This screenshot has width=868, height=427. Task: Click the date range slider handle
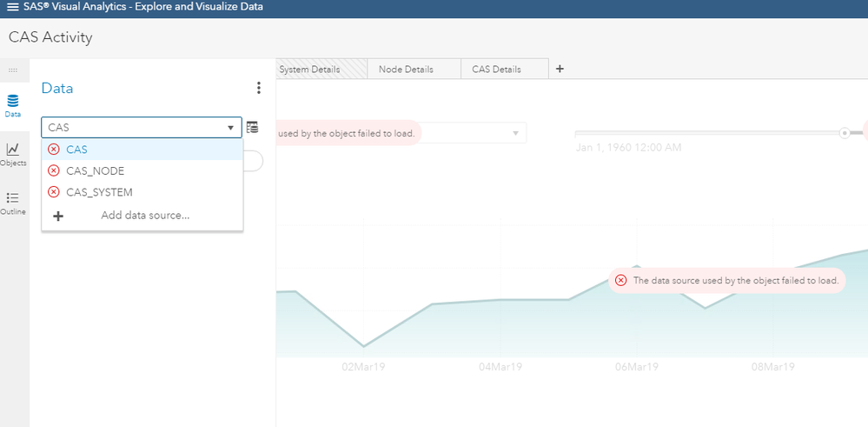pyautogui.click(x=844, y=133)
